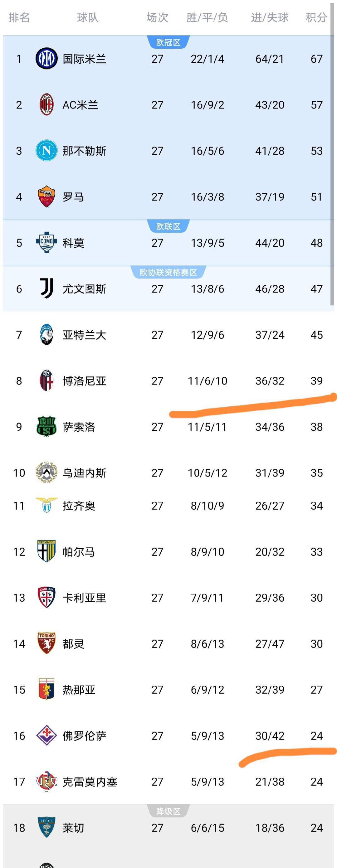This screenshot has height=868, width=337.
Task: Click the Juventus logo icon
Action: (x=46, y=289)
